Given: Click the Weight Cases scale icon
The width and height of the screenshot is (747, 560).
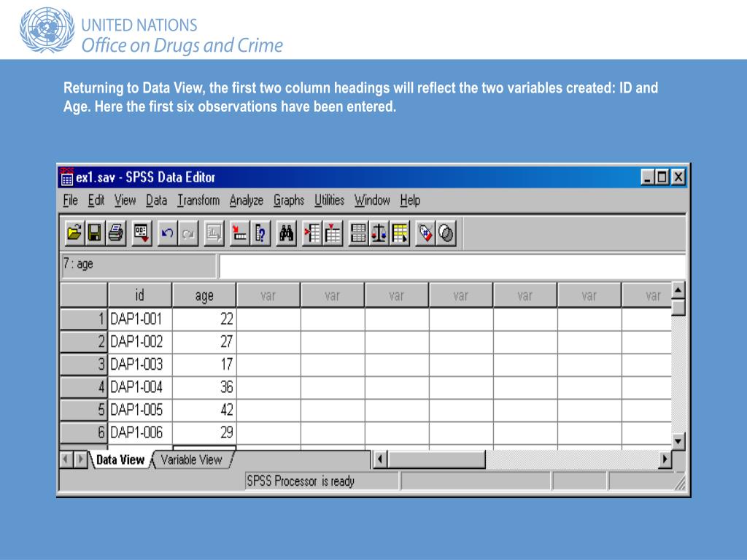Looking at the screenshot, I should click(379, 233).
